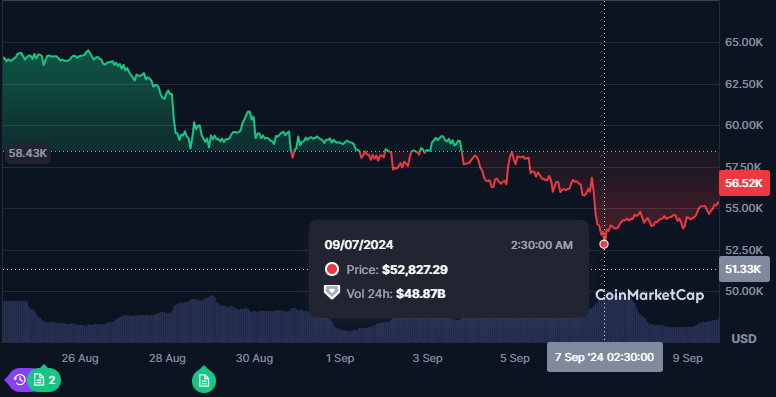
Task: Click the 58.43K opening price label
Action: pyautogui.click(x=28, y=153)
